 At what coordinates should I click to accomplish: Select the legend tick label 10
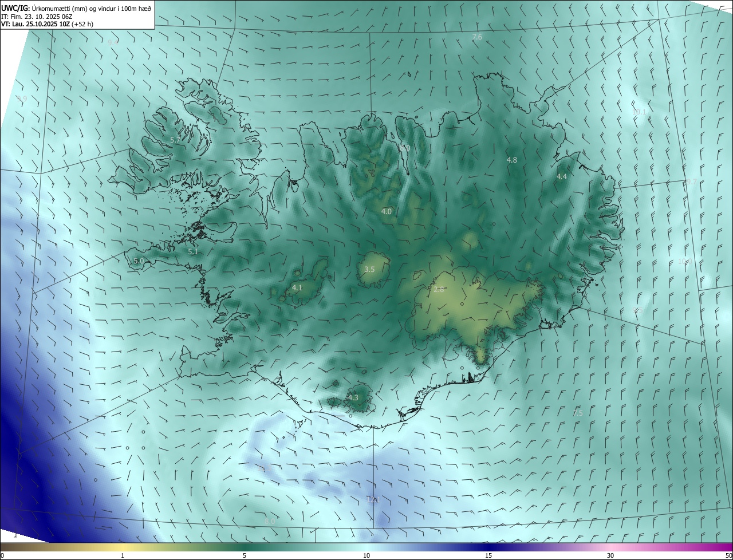pos(366,555)
